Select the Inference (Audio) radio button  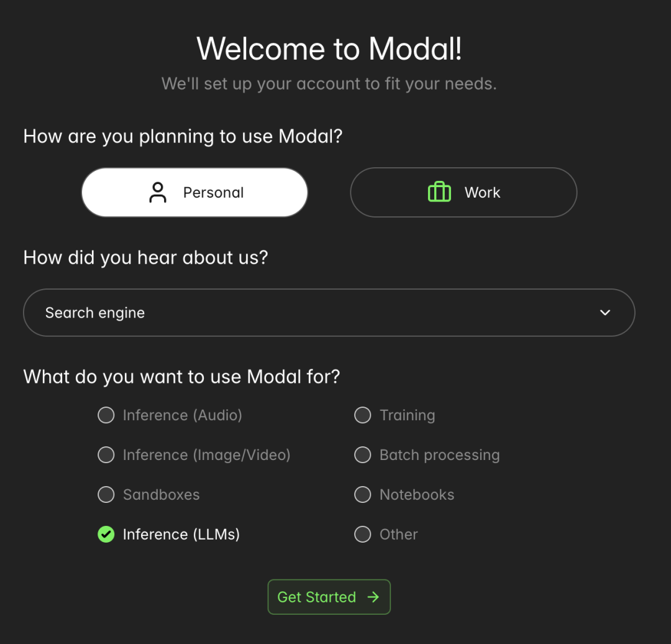106,415
